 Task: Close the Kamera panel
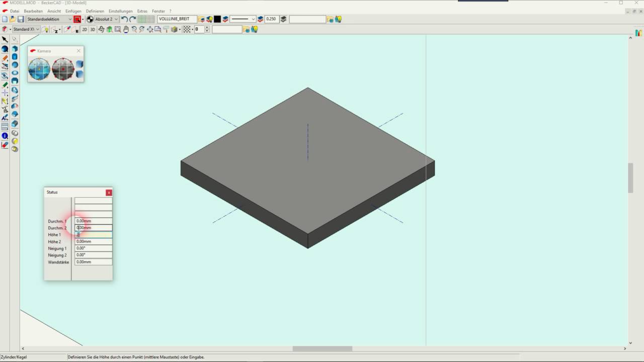78,51
